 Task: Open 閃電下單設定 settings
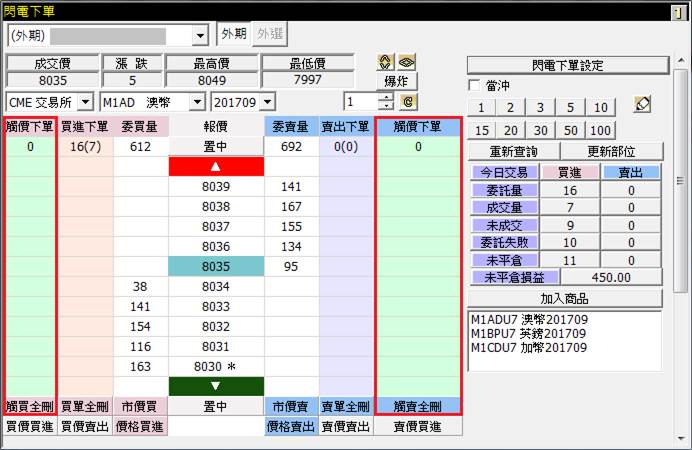coord(568,66)
